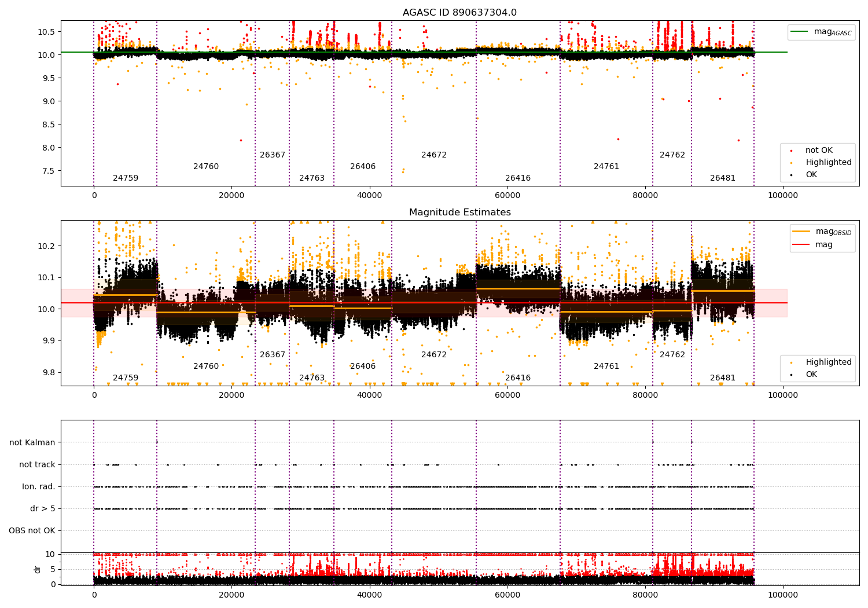Click the 9.5 y-axis tick in top plot

(49, 78)
